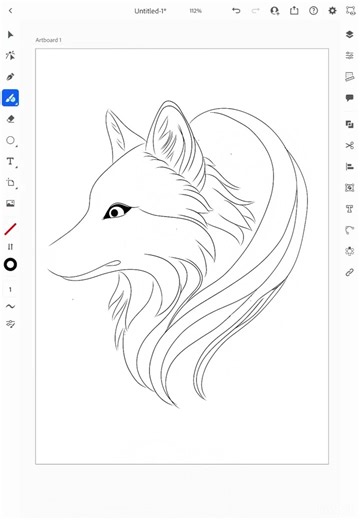Toggle the canvas view icon at top-right

(x=351, y=11)
